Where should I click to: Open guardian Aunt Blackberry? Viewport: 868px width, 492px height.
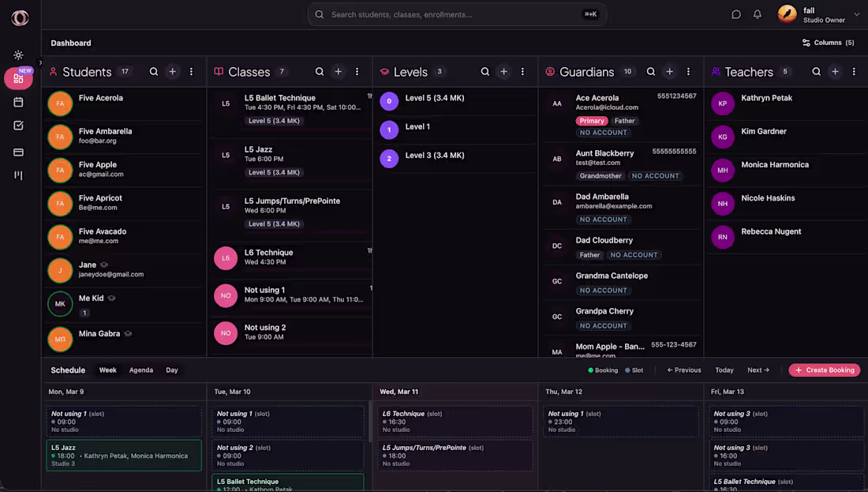pyautogui.click(x=620, y=165)
